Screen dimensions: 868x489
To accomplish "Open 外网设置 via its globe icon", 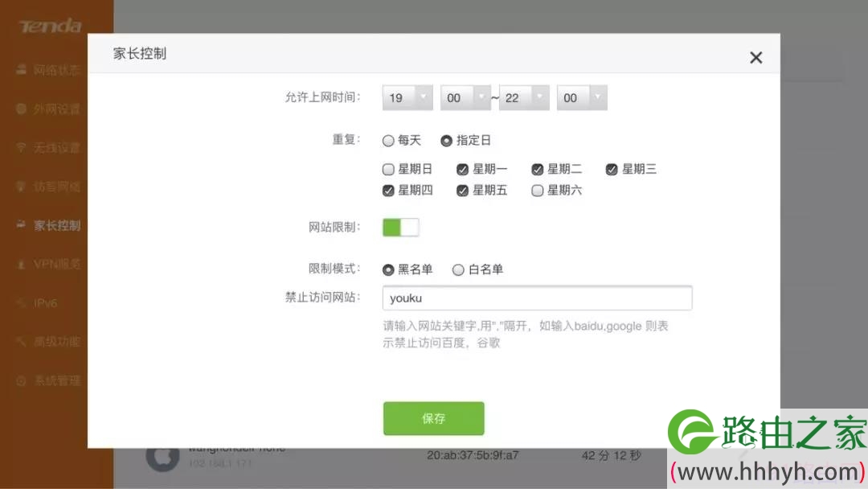I will point(22,109).
